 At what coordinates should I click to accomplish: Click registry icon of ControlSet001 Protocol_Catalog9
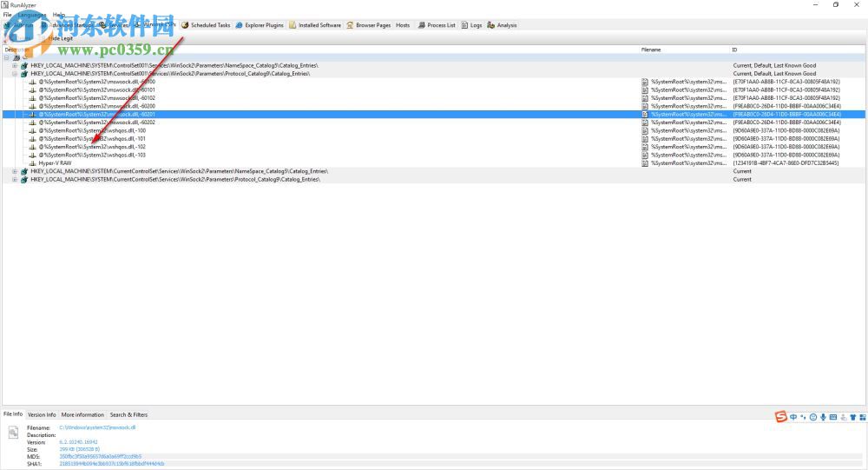(24, 74)
